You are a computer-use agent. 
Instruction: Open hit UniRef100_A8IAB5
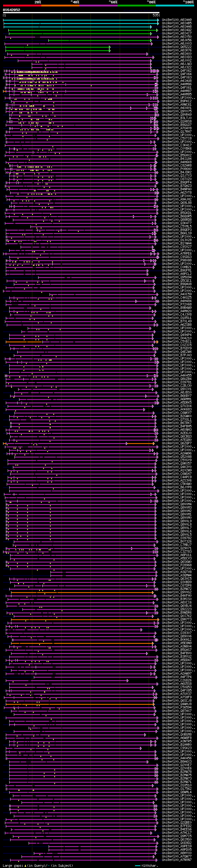177,23
